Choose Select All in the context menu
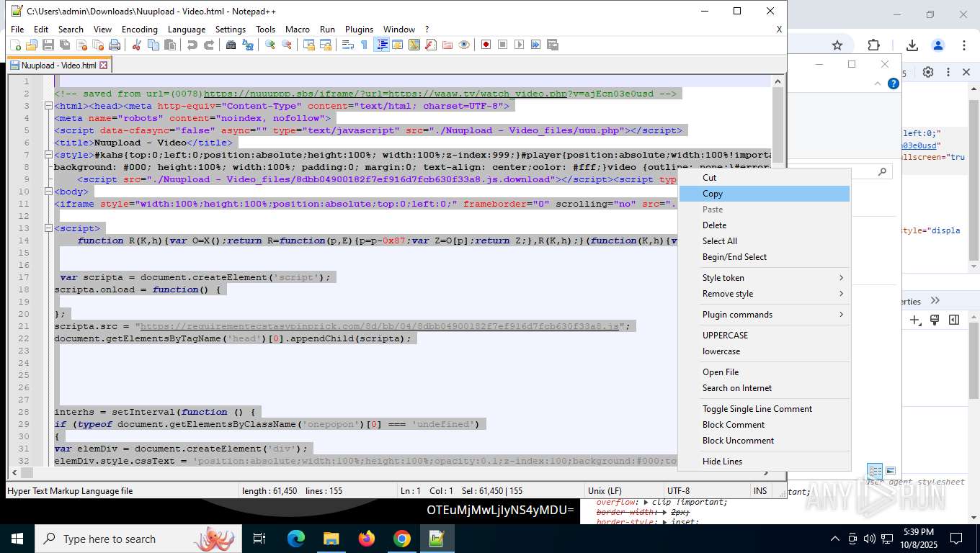Viewport: 980px width, 553px height. [x=765, y=241]
